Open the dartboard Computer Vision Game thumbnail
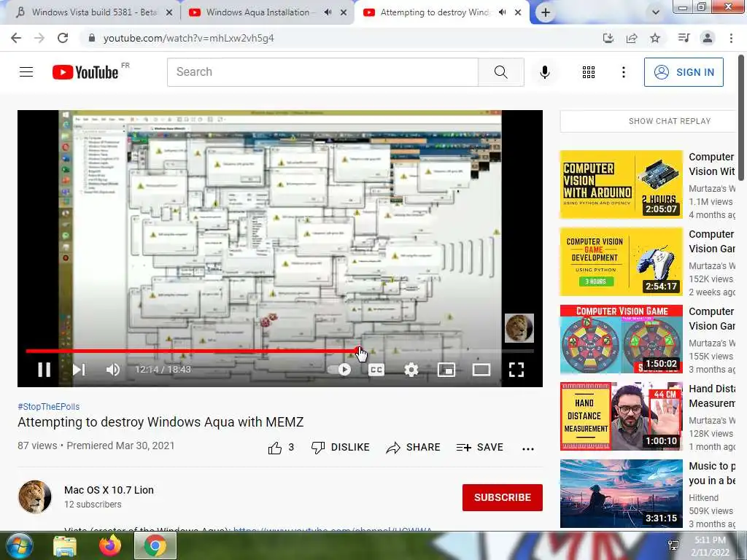747x560 pixels. (622, 339)
